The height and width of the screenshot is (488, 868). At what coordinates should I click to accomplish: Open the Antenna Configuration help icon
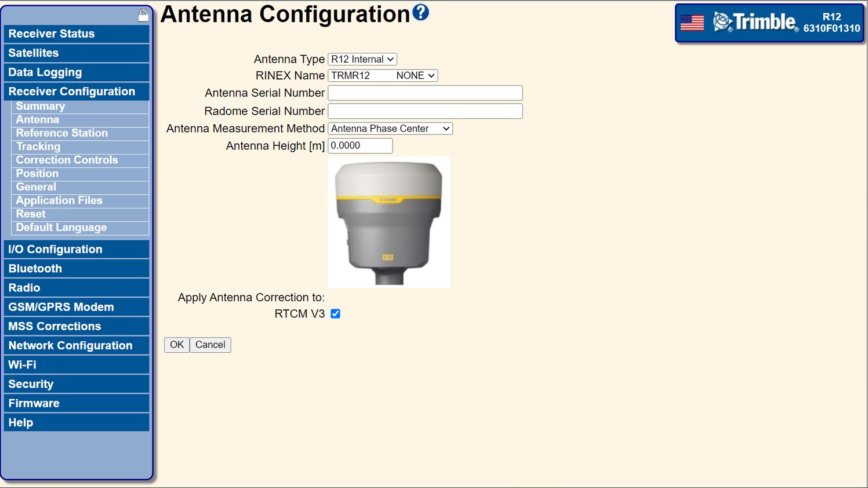[422, 13]
